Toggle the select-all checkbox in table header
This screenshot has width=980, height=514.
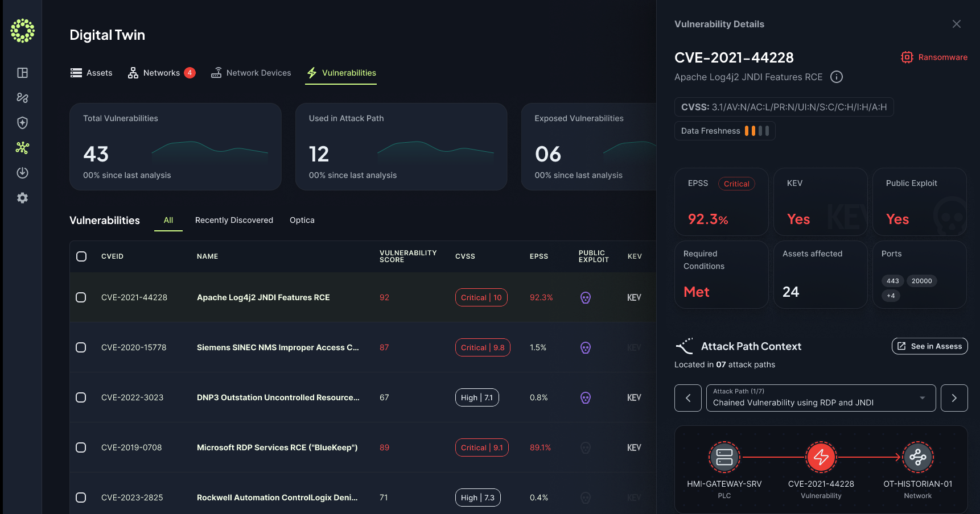[81, 256]
